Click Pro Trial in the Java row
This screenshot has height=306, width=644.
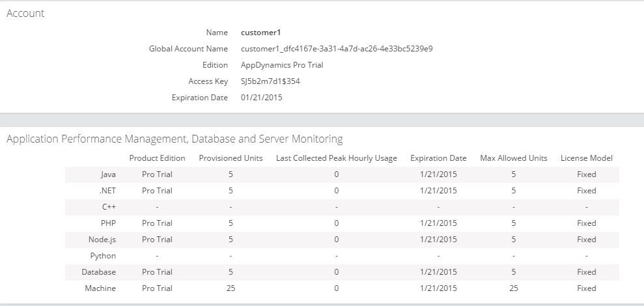pos(158,174)
